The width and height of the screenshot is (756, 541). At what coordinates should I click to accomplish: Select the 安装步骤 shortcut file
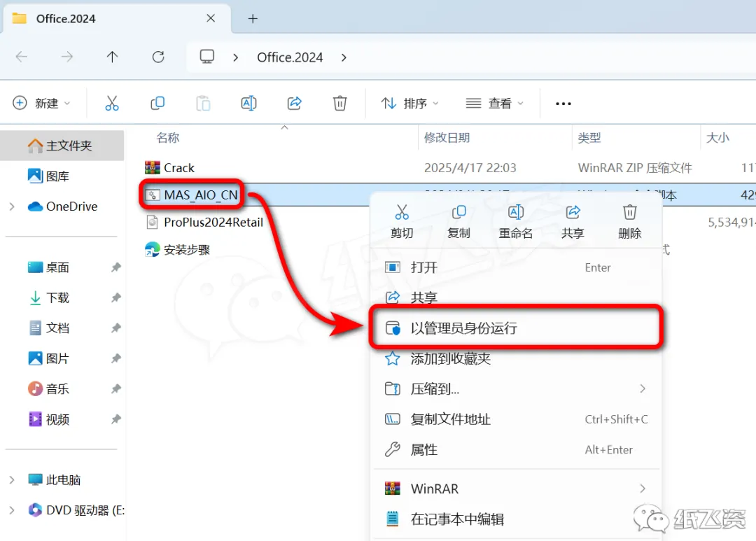pyautogui.click(x=177, y=249)
